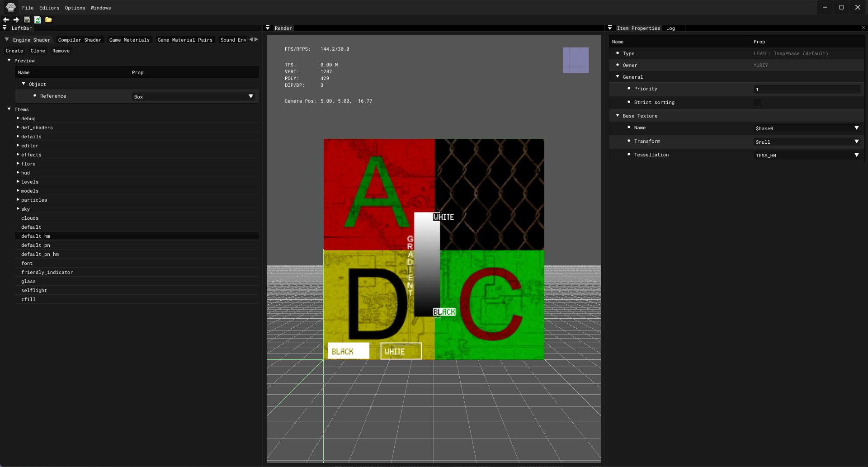Toggle the bullet marker next to Priority
Screen dimensions: 868x467
[629, 89]
